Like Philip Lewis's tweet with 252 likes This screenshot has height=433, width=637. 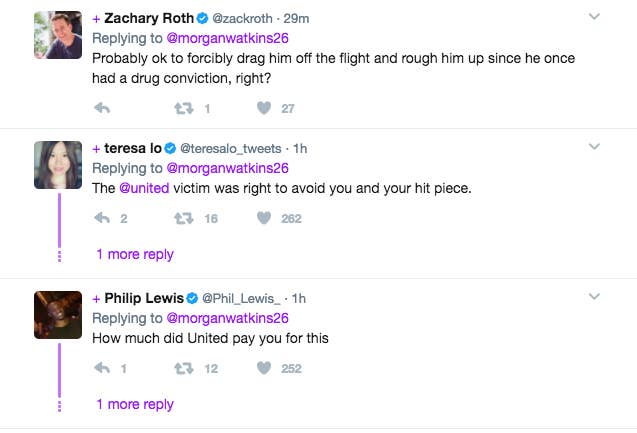(x=264, y=368)
